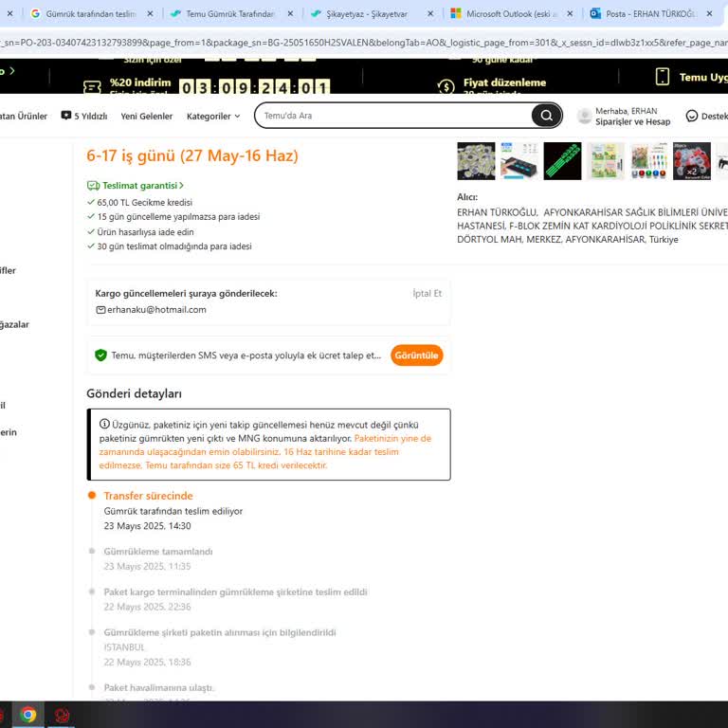
Task: Click the info icon in shipment notice
Action: (104, 424)
